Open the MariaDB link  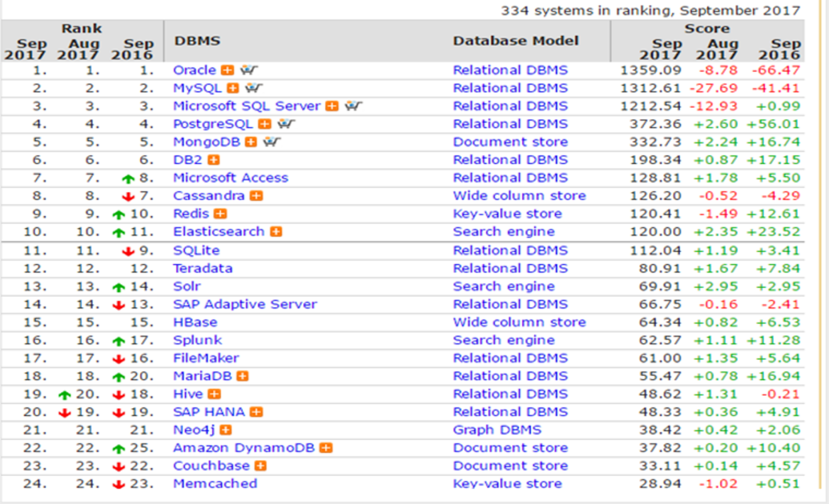[203, 376]
